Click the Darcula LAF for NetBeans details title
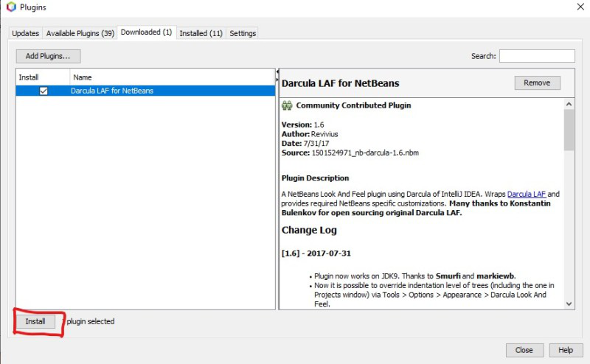The image size is (590, 364). point(341,83)
